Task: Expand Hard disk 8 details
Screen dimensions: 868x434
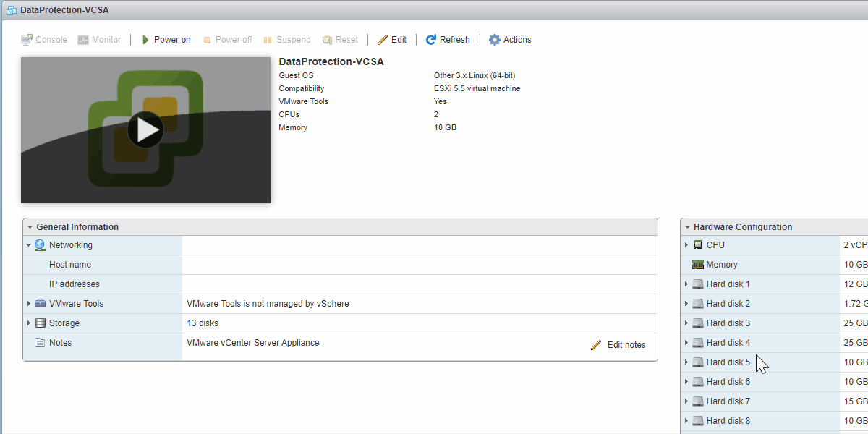Action: click(686, 421)
